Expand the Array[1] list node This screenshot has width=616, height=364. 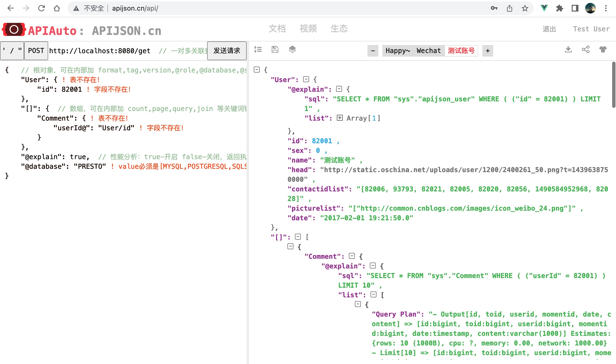[x=340, y=118]
